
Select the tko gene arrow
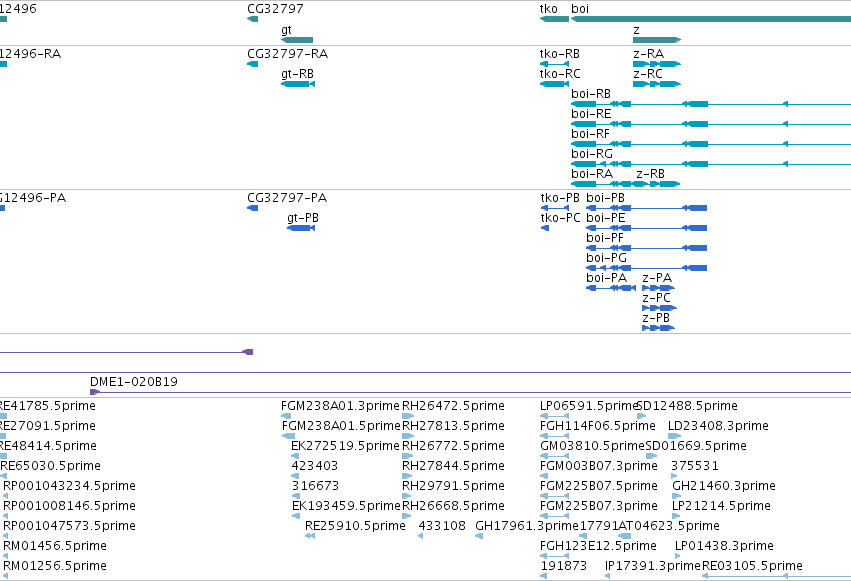(554, 19)
